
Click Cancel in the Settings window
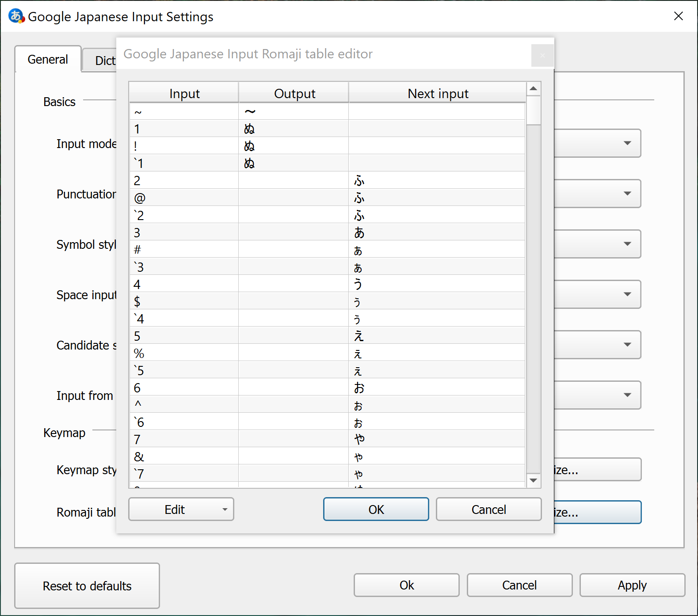tap(520, 585)
